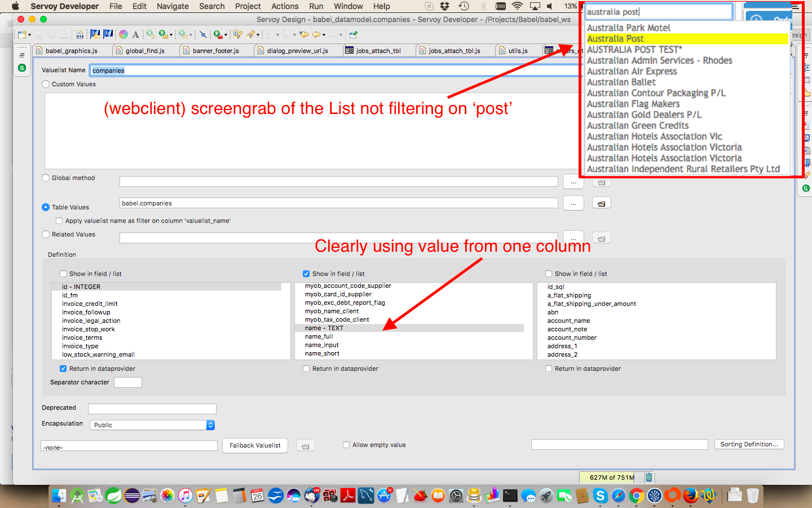Click the Separator character input field
812x508 pixels.
coord(128,382)
